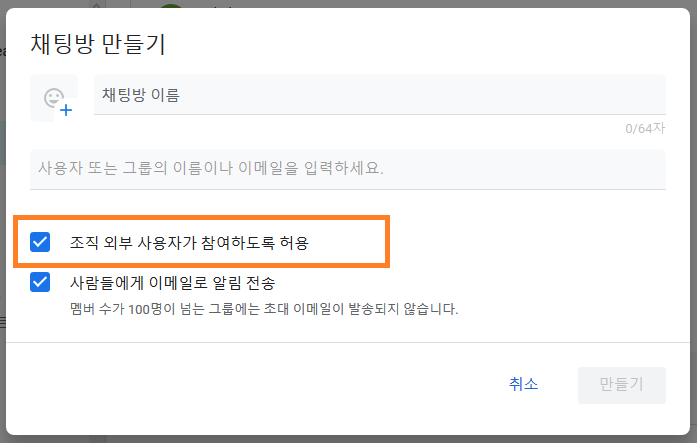Click the green avatar behind the dialog
The image size is (697, 443).
coord(171,5)
